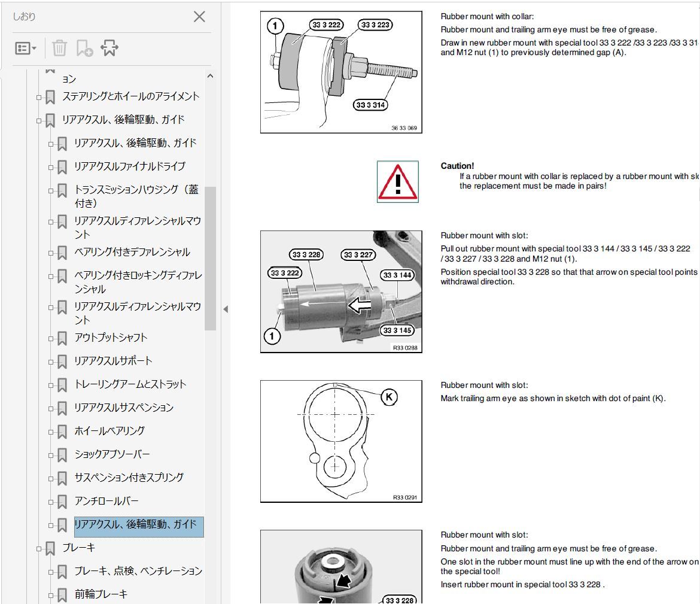Expand the ベアリング付きデファレンシャル node
Image resolution: width=700 pixels, height=604 pixels.
coord(51,253)
